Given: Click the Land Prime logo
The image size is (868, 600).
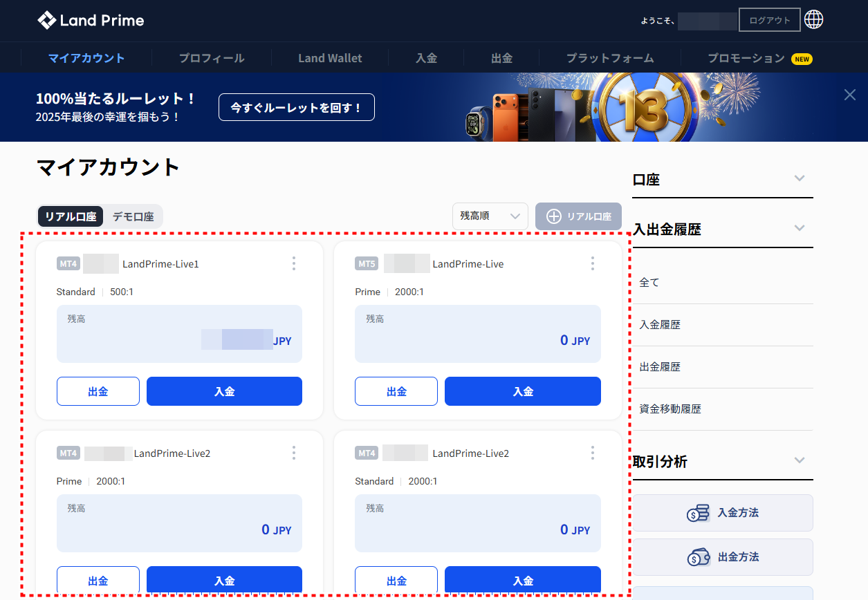Looking at the screenshot, I should tap(91, 20).
